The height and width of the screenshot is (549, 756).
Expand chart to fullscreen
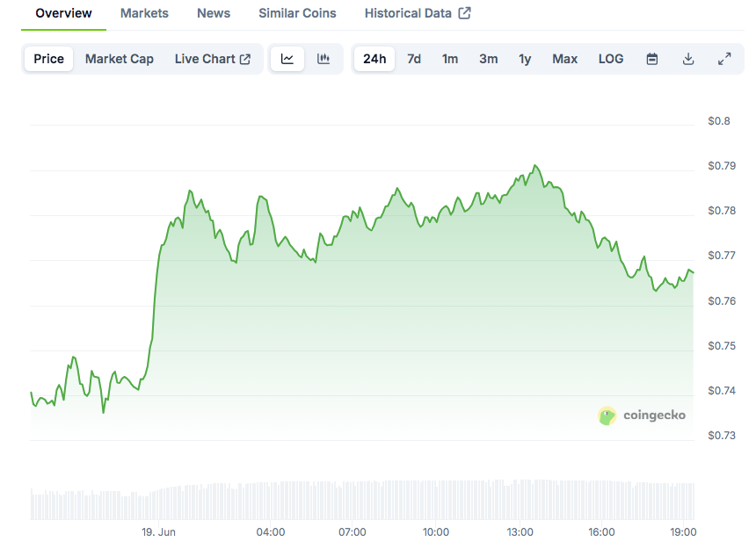pyautogui.click(x=724, y=59)
